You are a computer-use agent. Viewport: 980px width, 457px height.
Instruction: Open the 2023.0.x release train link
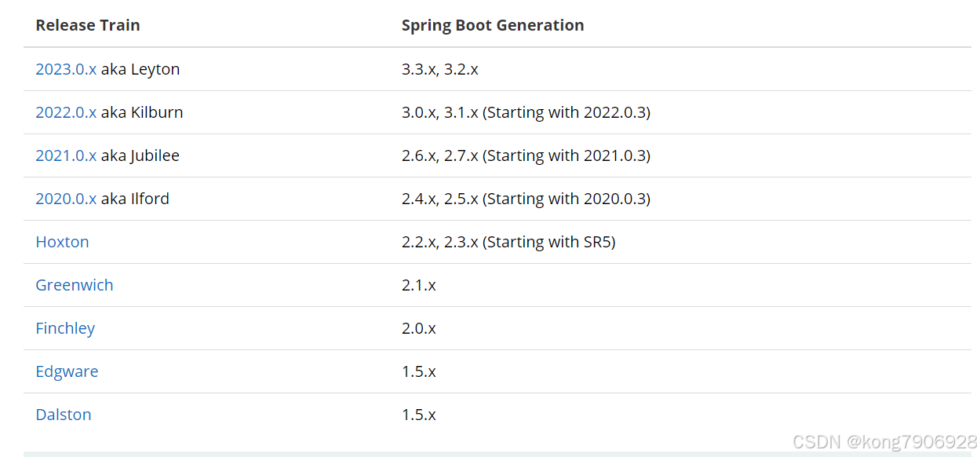(x=66, y=69)
